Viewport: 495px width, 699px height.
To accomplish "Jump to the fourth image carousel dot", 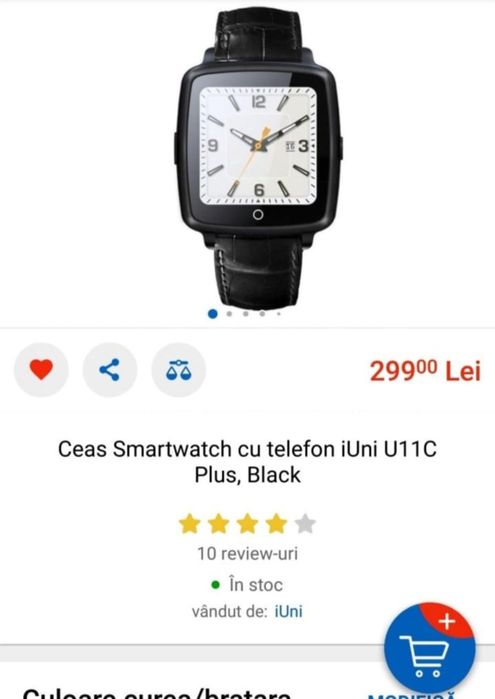I will pos(262,314).
